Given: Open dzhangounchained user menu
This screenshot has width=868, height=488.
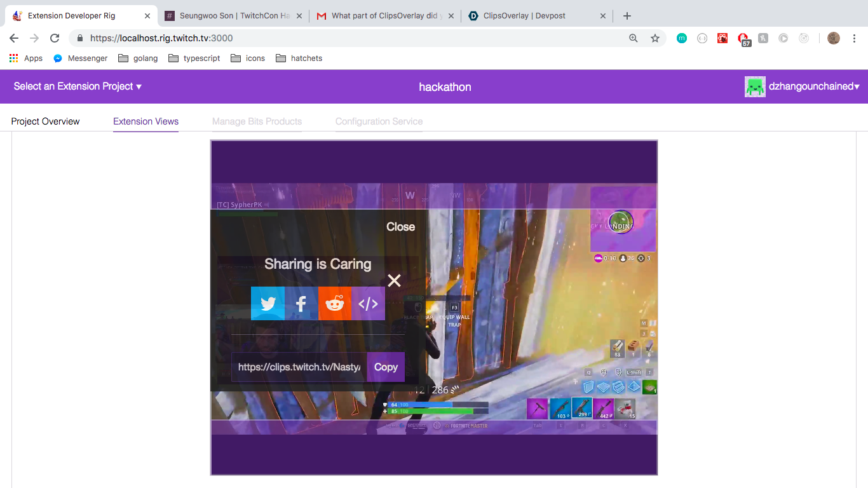Looking at the screenshot, I should click(814, 86).
